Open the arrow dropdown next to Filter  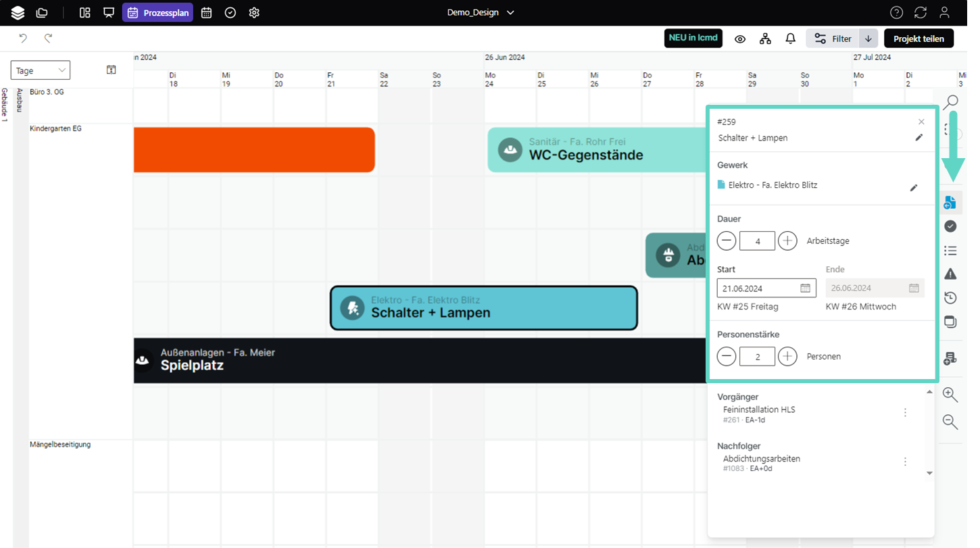pyautogui.click(x=868, y=39)
